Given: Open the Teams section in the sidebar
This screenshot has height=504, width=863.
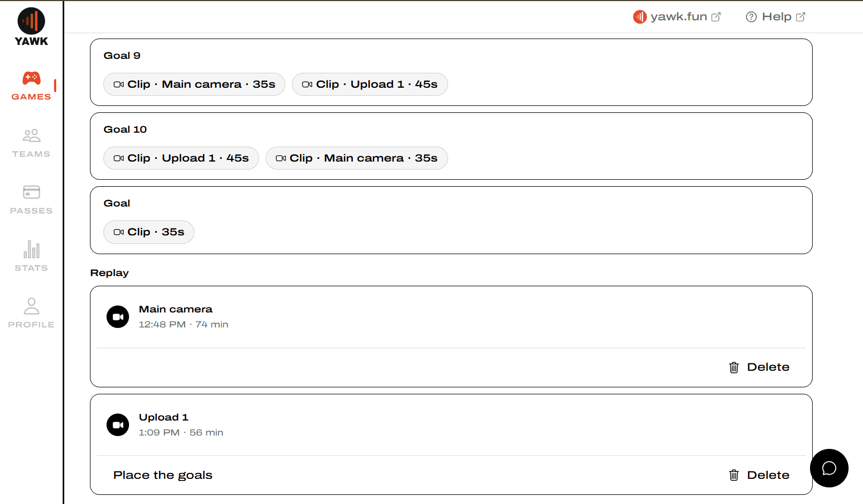Looking at the screenshot, I should pyautogui.click(x=31, y=143).
